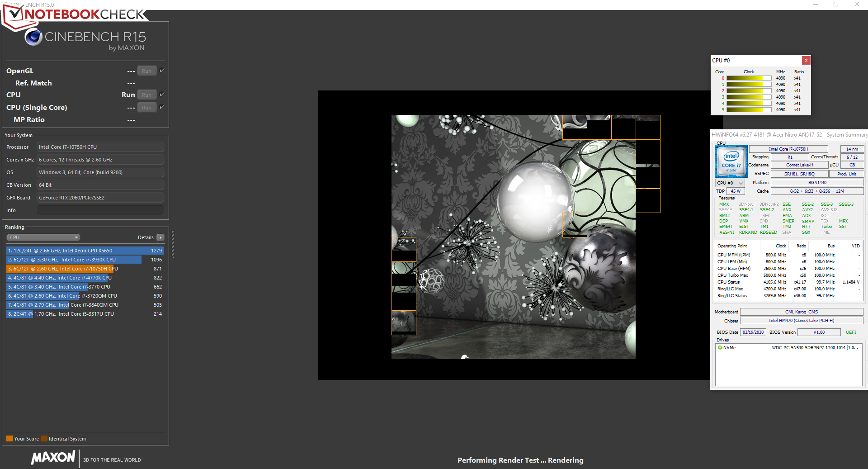Select highlighted ranking entry i7-10750H
This screenshot has width=868, height=469.
click(x=85, y=269)
